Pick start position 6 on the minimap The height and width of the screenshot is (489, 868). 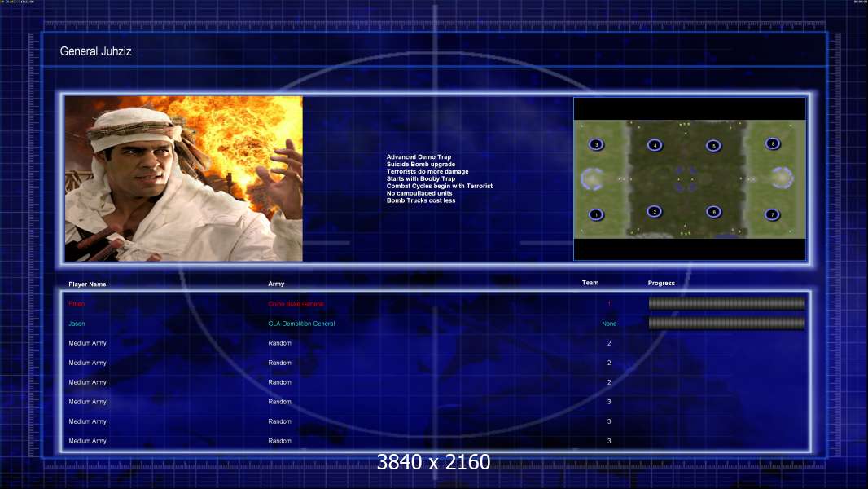[714, 212]
